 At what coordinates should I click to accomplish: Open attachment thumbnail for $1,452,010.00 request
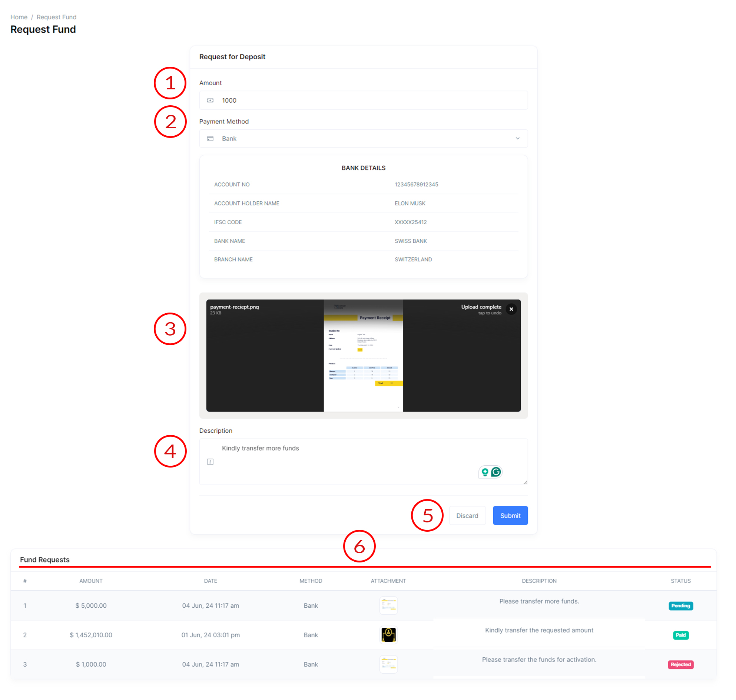click(389, 635)
